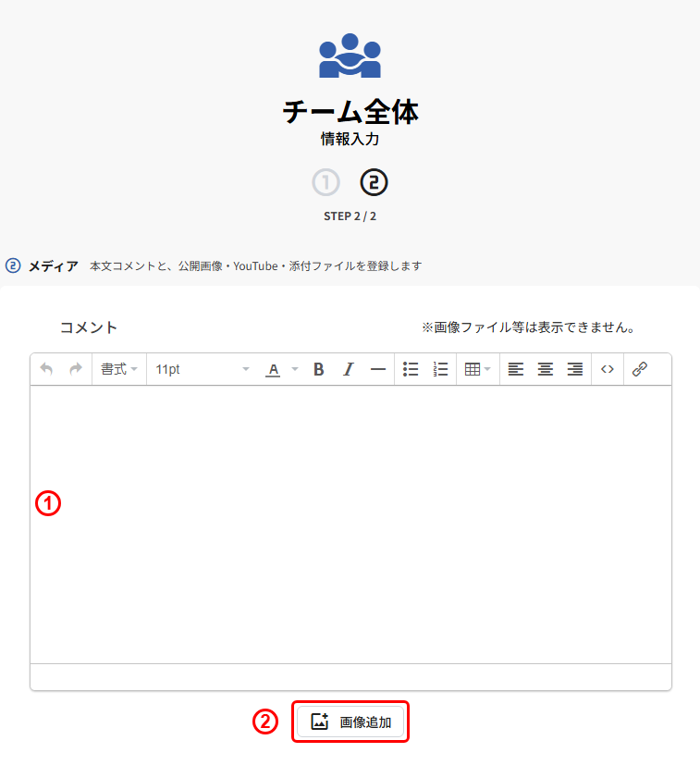700x765 pixels.
Task: Open the source code view
Action: click(608, 369)
